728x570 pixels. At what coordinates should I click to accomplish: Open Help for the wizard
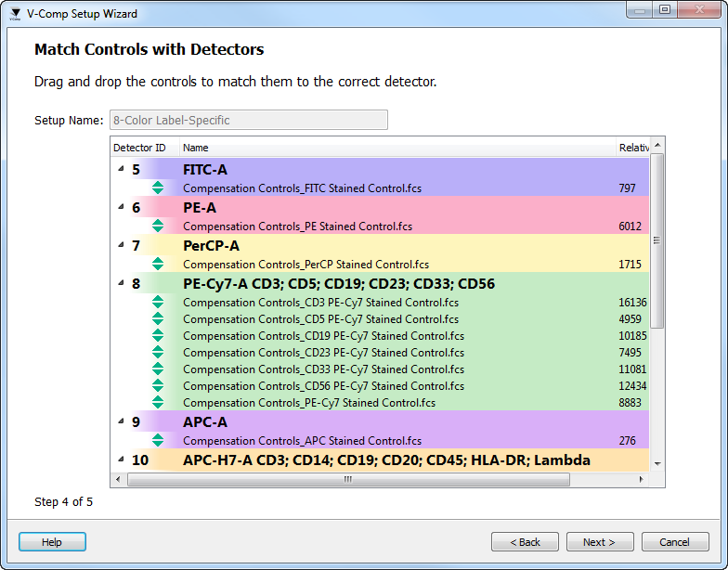52,542
